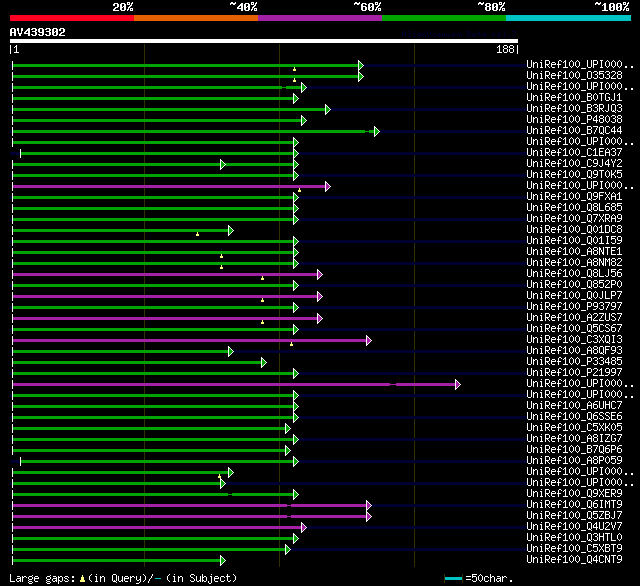
Task: Click the query end position 188
Action: (505, 49)
